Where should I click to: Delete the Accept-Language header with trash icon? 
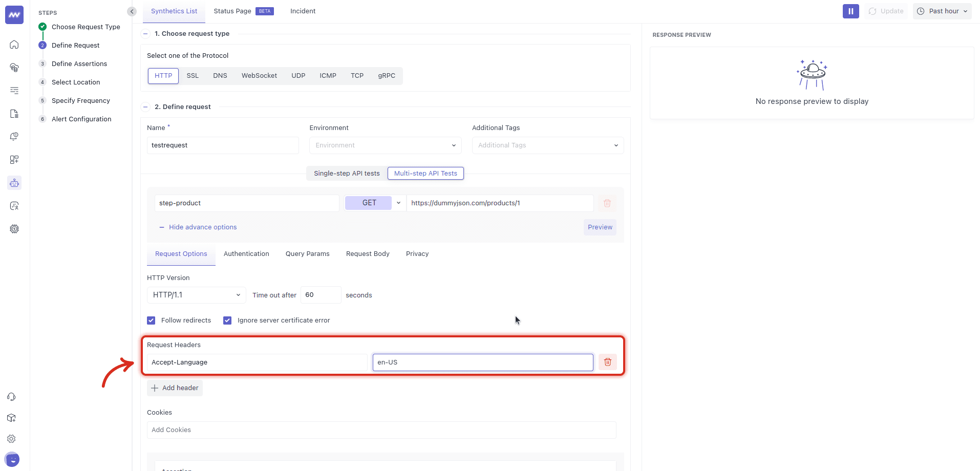click(x=607, y=362)
